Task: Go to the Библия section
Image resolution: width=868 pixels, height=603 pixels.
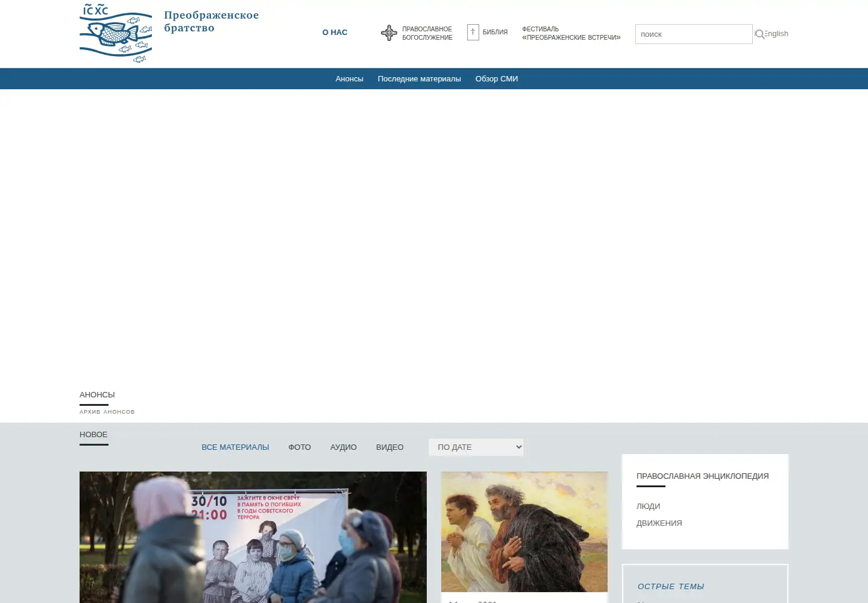Action: pyautogui.click(x=495, y=33)
